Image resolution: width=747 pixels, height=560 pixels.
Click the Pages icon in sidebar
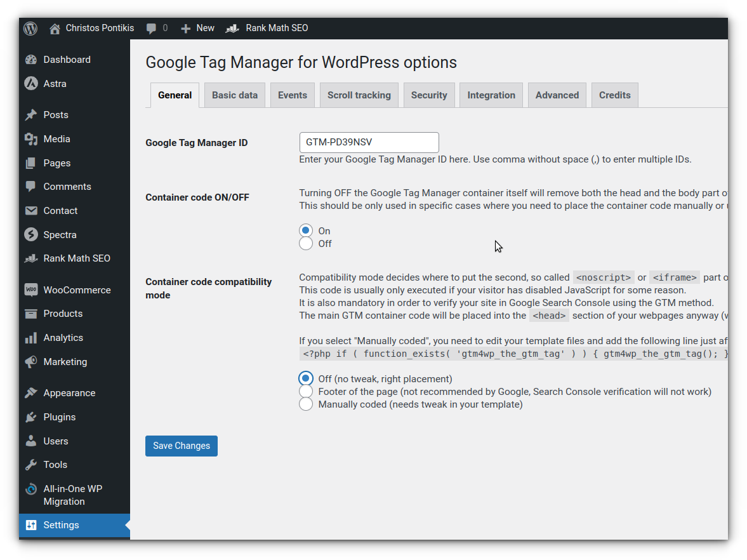pyautogui.click(x=31, y=163)
